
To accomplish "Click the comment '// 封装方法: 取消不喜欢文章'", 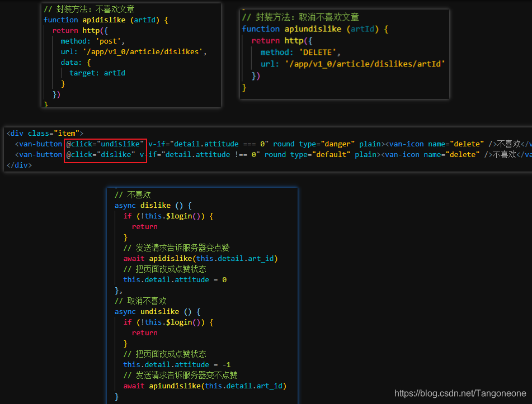I will 300,17.
